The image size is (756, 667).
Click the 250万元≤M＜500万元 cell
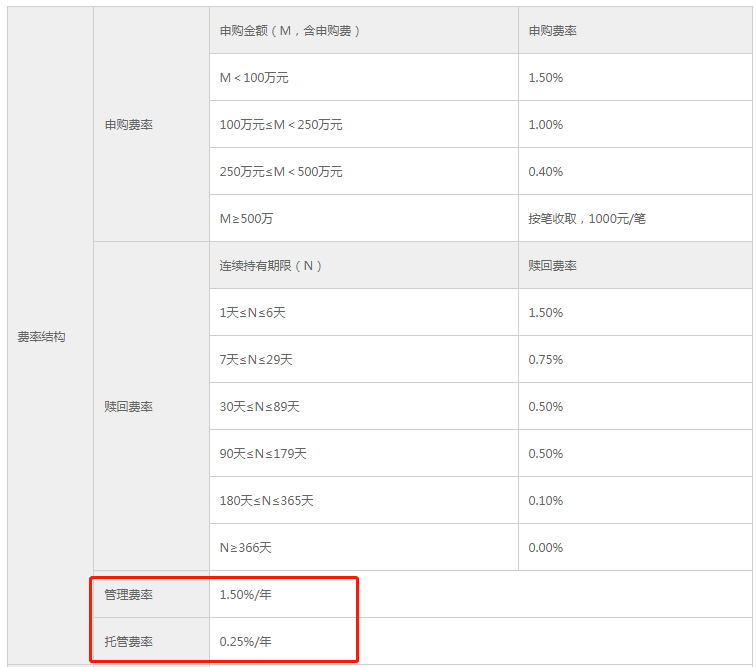(x=281, y=172)
